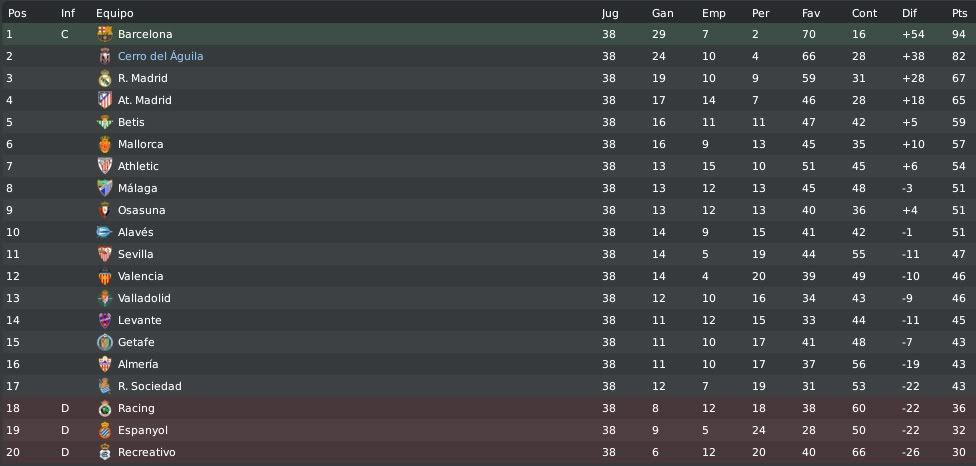The height and width of the screenshot is (466, 976).
Task: Click the Levante club badge
Action: pyautogui.click(x=105, y=320)
